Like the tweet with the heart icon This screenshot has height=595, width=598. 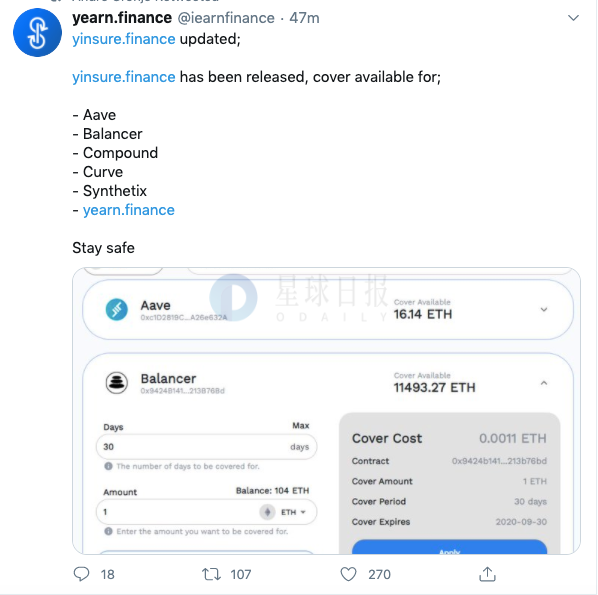pos(348,574)
